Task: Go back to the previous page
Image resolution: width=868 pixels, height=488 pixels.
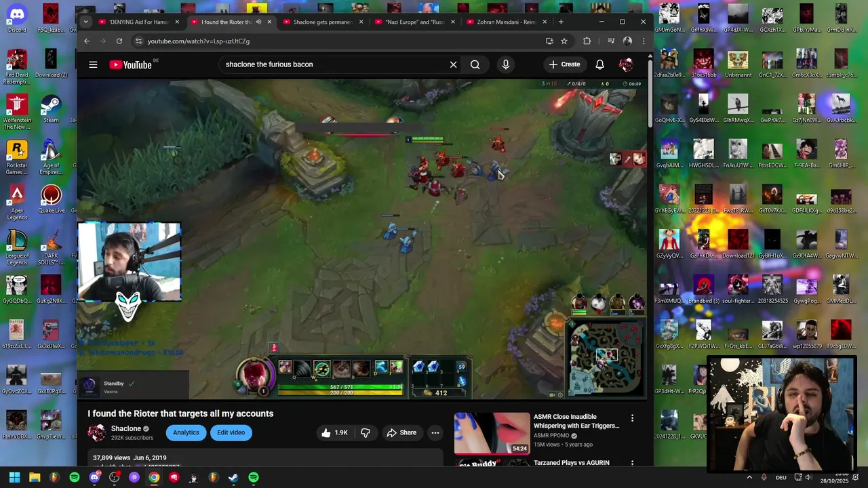Action: [x=87, y=41]
